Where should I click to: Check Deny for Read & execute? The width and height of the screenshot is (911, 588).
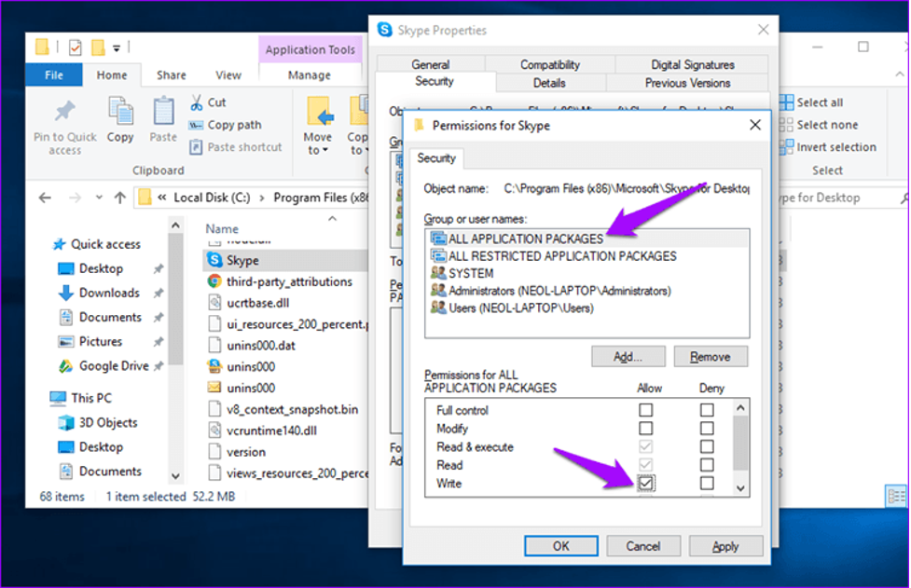coord(707,447)
